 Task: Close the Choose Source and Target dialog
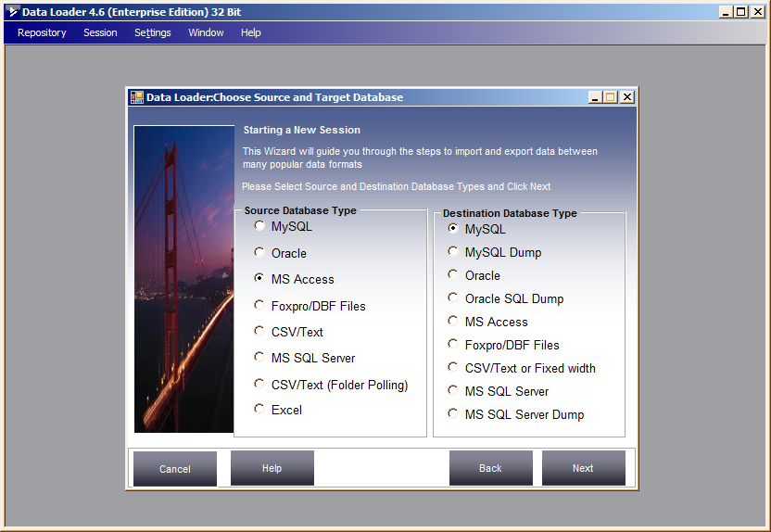pos(627,97)
